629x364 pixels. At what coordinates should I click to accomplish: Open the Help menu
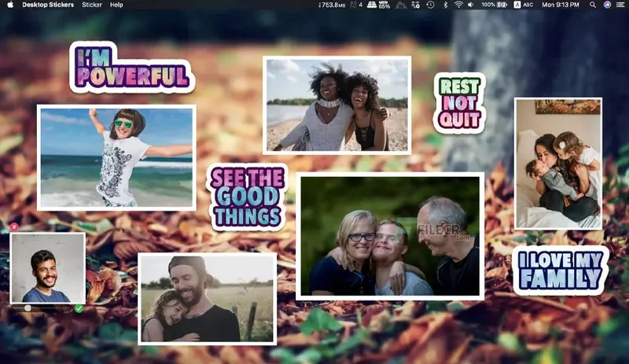116,5
